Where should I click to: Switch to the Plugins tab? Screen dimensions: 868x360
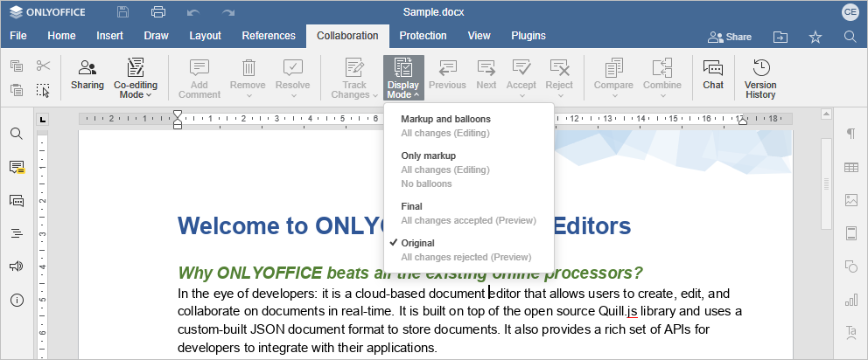(528, 36)
